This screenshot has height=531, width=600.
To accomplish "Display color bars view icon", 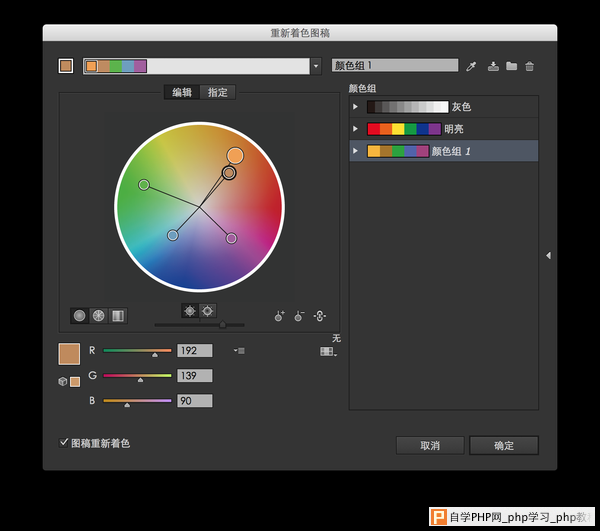I will pos(118,316).
